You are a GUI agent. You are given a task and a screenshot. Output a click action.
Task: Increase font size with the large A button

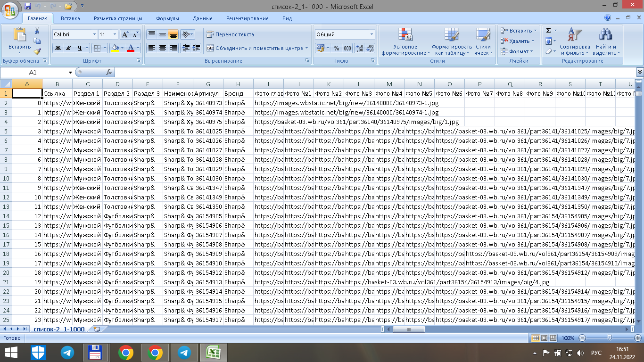point(125,34)
